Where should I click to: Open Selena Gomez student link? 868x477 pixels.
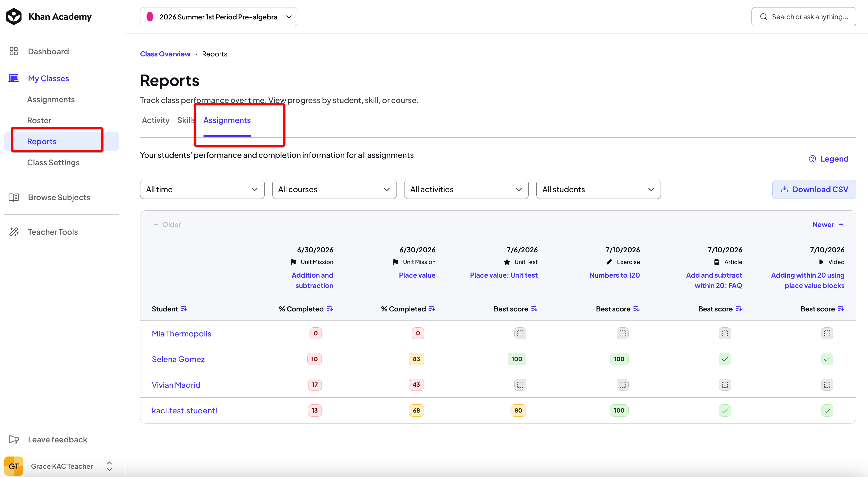point(178,359)
